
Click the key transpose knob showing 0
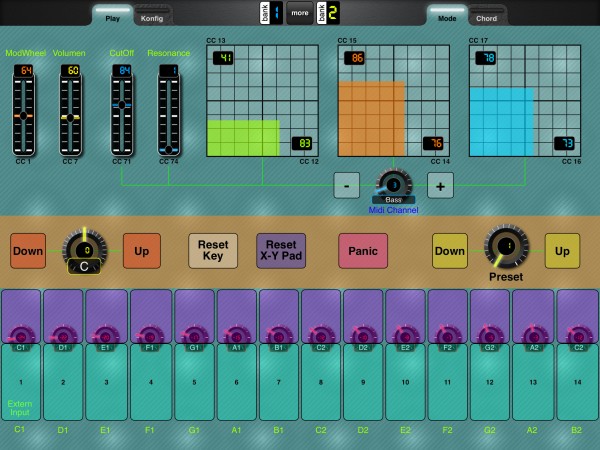[x=85, y=247]
